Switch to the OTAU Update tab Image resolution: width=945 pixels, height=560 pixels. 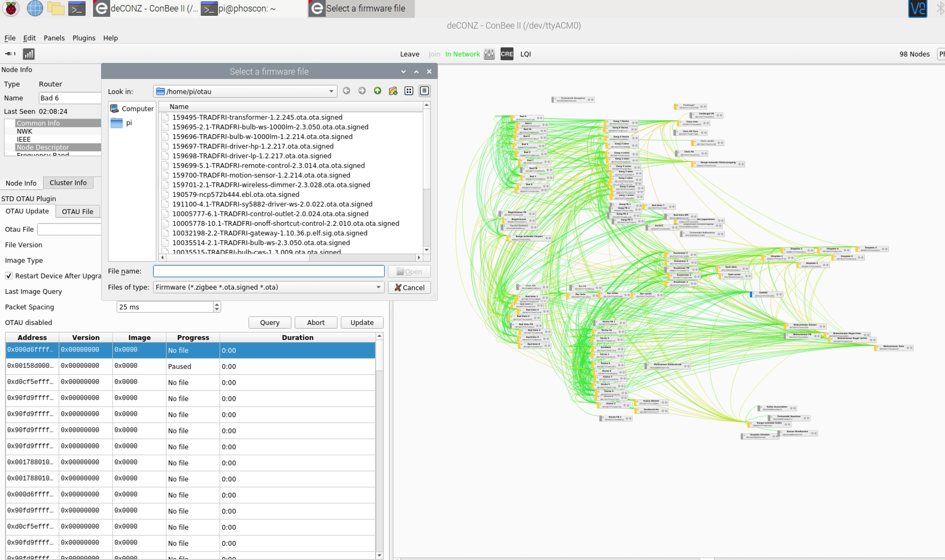coord(27,211)
